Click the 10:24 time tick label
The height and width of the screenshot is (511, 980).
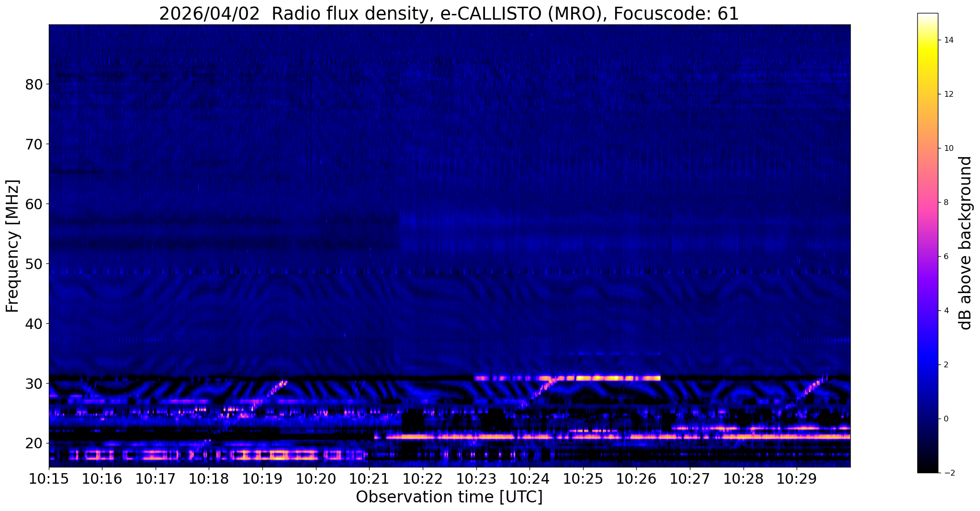[529, 479]
